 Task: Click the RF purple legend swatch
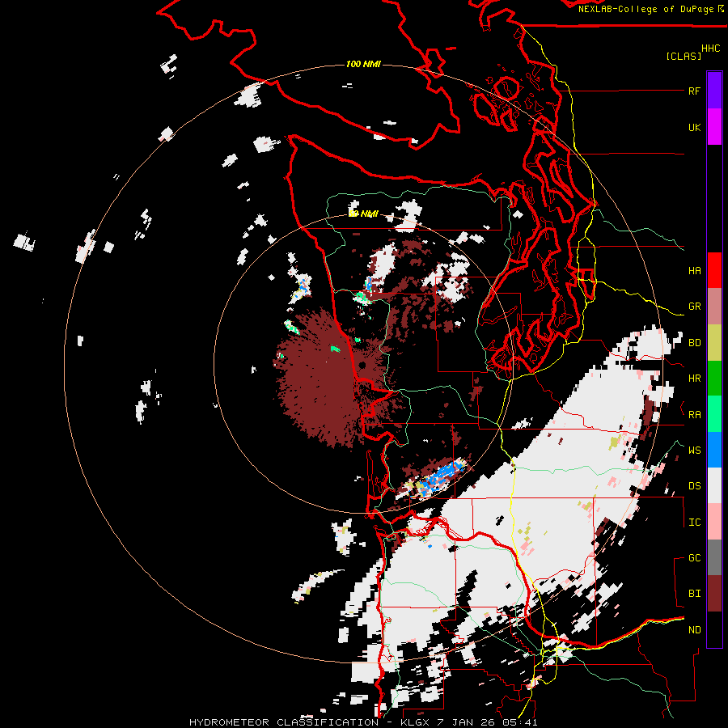coord(714,91)
